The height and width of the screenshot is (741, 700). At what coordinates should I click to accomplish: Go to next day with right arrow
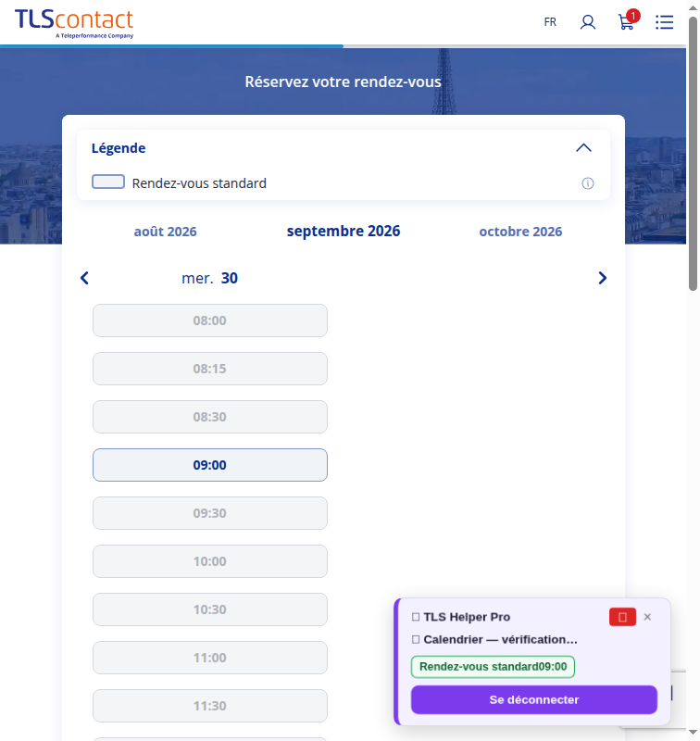tap(602, 278)
